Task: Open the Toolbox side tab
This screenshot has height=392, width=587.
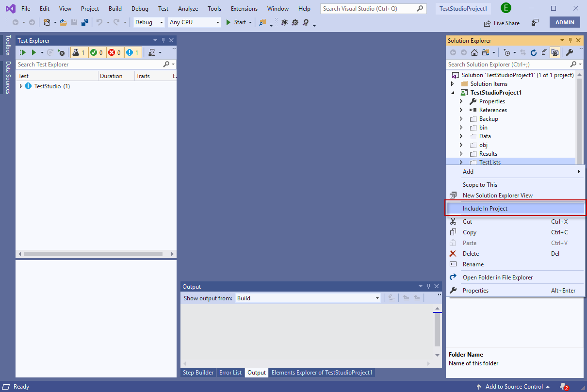Action: (x=8, y=45)
